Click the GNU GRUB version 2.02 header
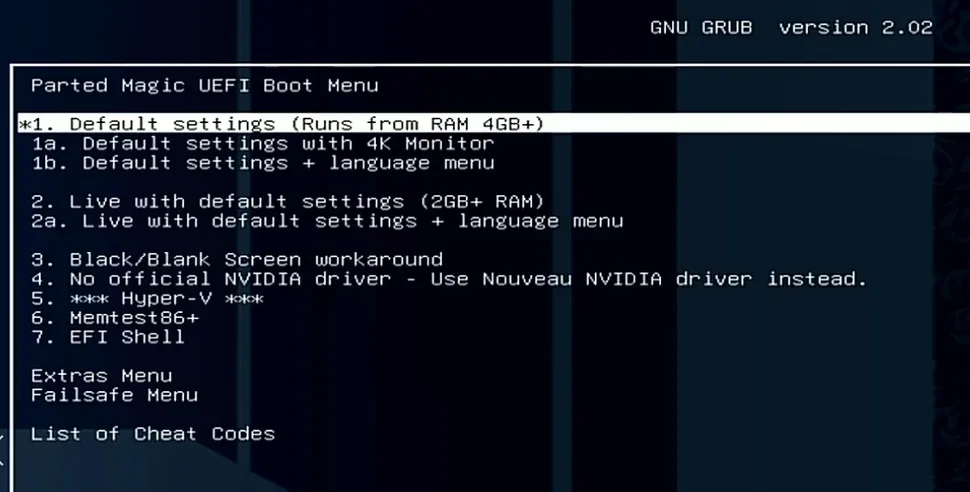970x492 pixels. 791,28
